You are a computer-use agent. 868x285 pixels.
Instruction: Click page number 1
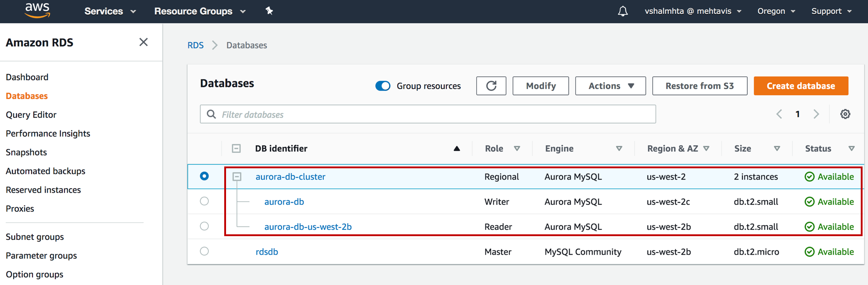(x=798, y=114)
